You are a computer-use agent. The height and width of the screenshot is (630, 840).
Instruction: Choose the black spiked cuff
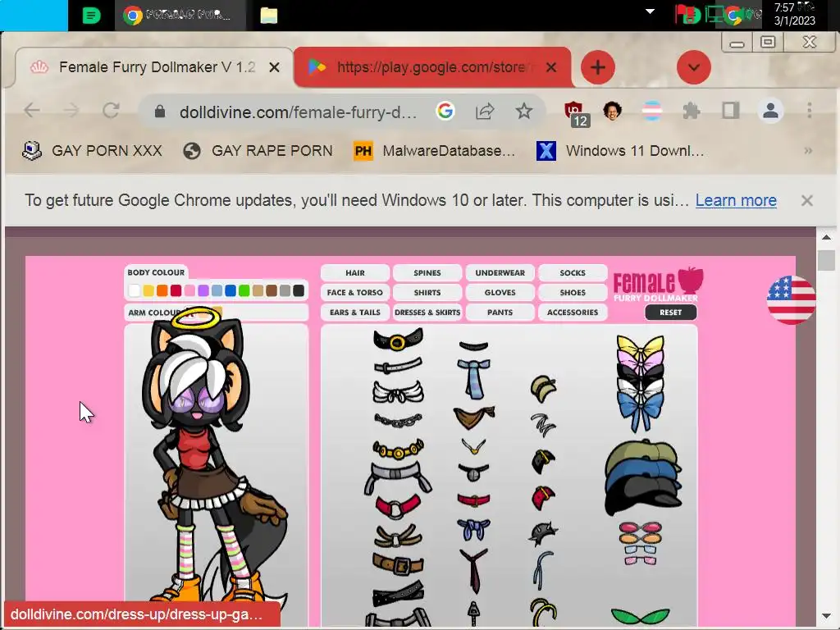tap(543, 534)
